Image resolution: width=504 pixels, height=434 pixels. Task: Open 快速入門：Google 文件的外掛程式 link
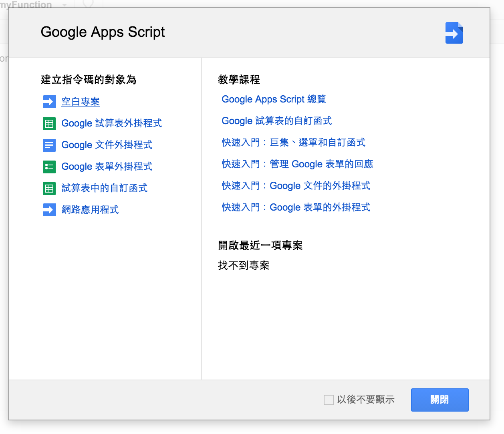tap(296, 186)
